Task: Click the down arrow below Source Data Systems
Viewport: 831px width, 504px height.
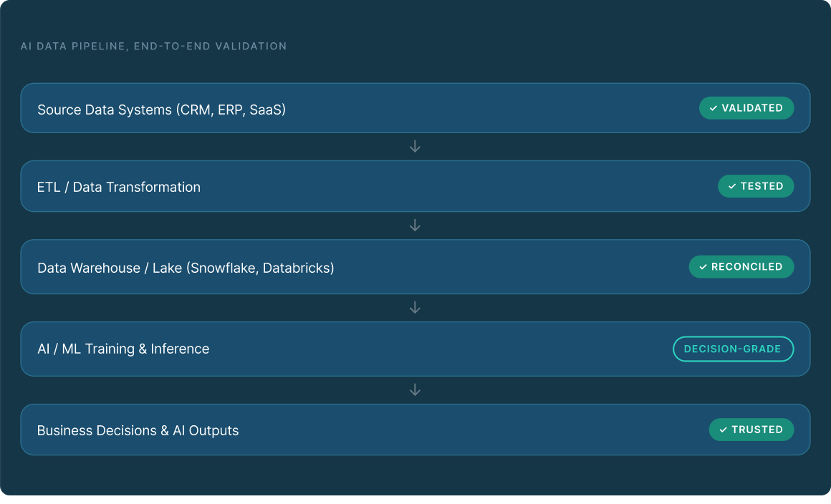Action: click(415, 147)
